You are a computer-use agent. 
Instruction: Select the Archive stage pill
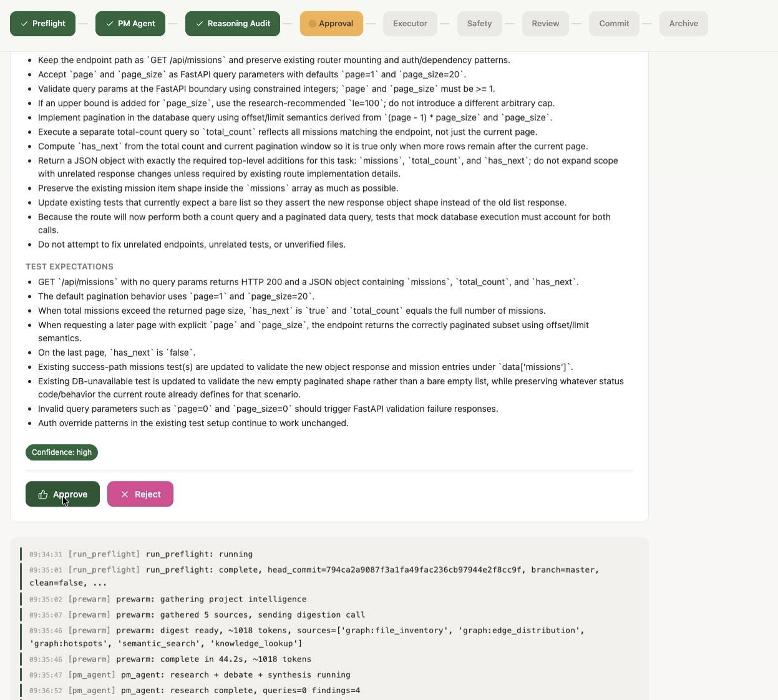click(x=683, y=24)
